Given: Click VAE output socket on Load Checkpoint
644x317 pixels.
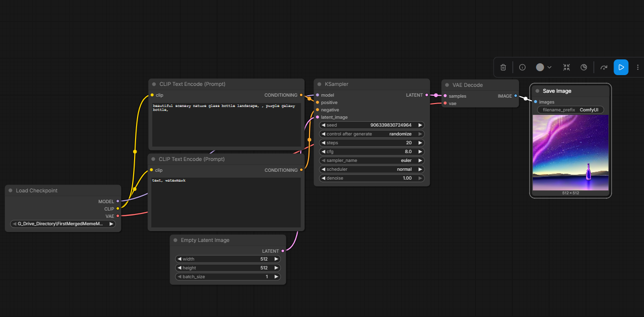Looking at the screenshot, I should click(118, 216).
